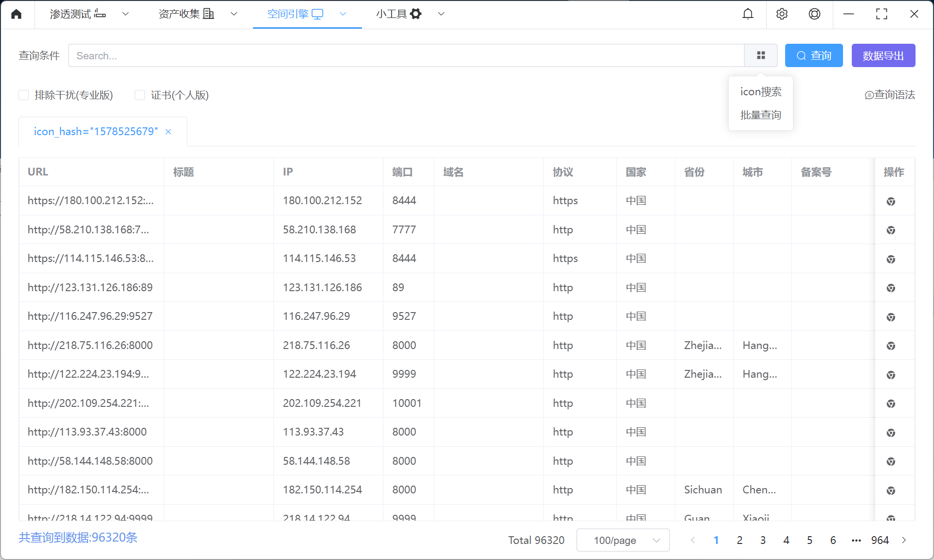Click the home icon in top bar
Viewport: 934px width, 560px height.
[x=17, y=14]
